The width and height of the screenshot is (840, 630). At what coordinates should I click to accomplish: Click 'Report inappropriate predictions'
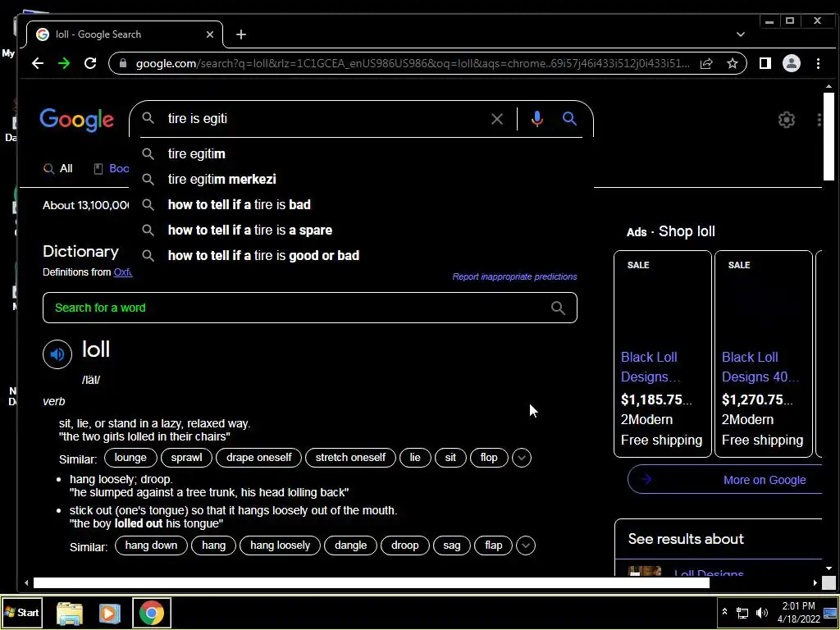[514, 277]
